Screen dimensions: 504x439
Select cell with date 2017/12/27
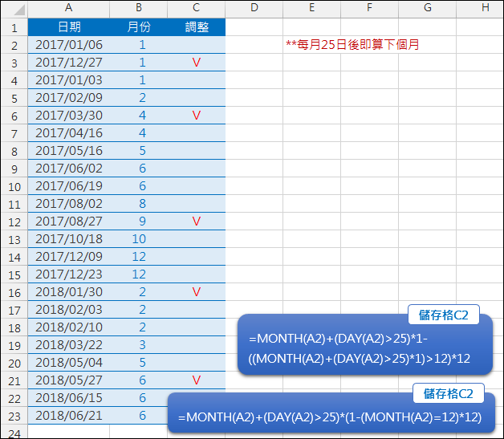(69, 63)
